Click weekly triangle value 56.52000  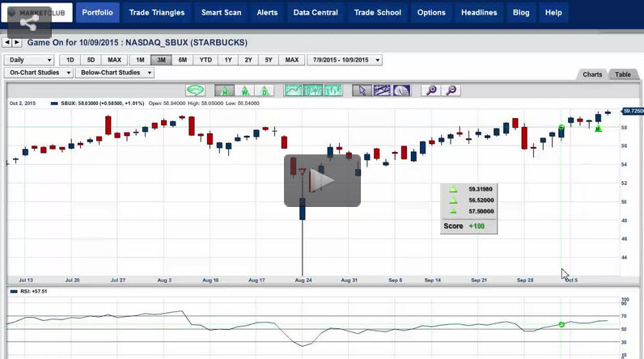click(x=481, y=201)
